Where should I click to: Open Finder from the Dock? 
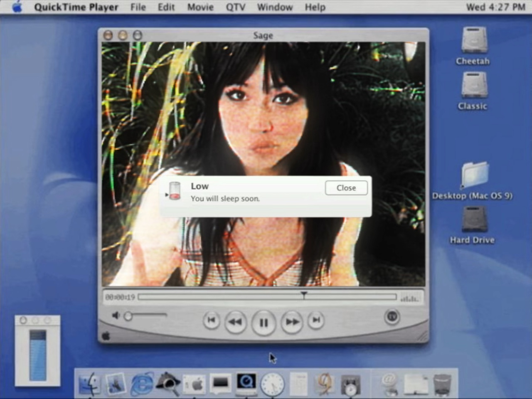click(x=89, y=383)
